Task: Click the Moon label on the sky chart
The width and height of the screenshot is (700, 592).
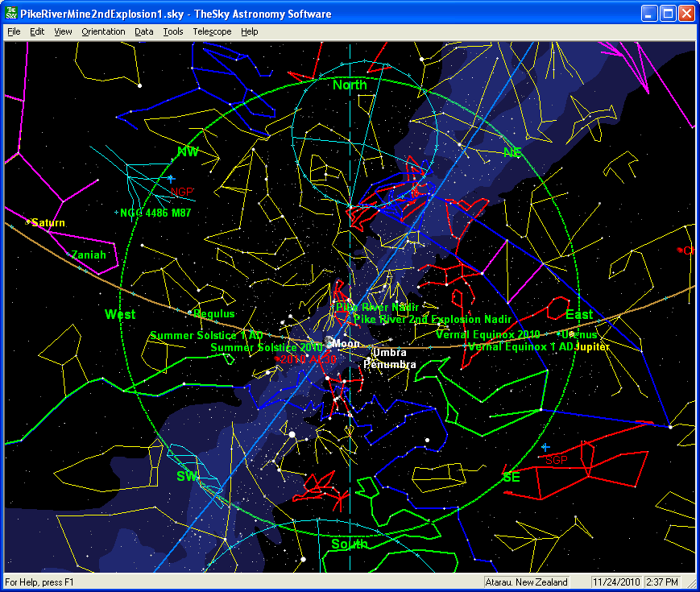Action: (346, 344)
